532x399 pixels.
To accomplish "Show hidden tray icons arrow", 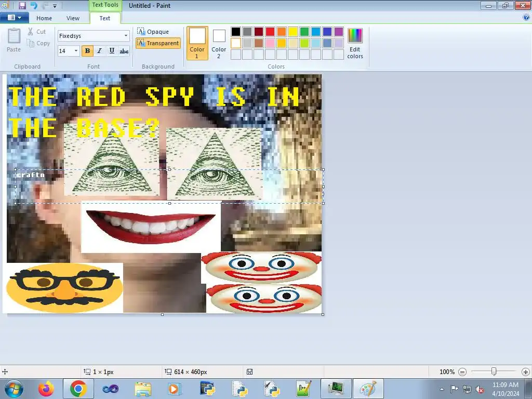I will pos(442,389).
